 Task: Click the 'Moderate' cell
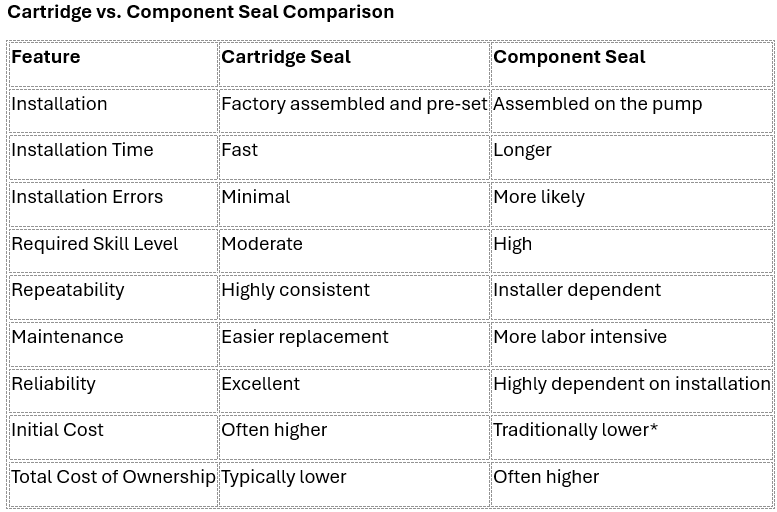point(354,250)
